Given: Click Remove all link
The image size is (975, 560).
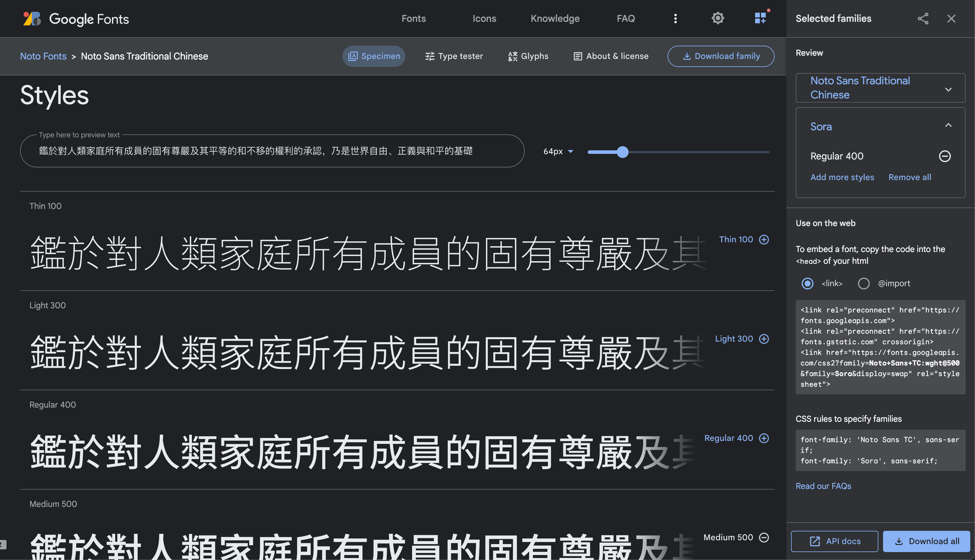Looking at the screenshot, I should (x=910, y=177).
